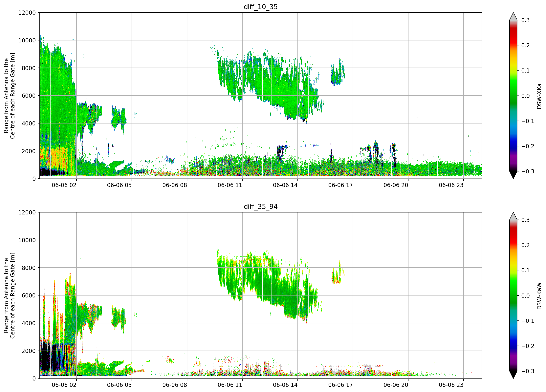Click '06-06 17' x-tick under diff_35_94 plot

point(341,385)
